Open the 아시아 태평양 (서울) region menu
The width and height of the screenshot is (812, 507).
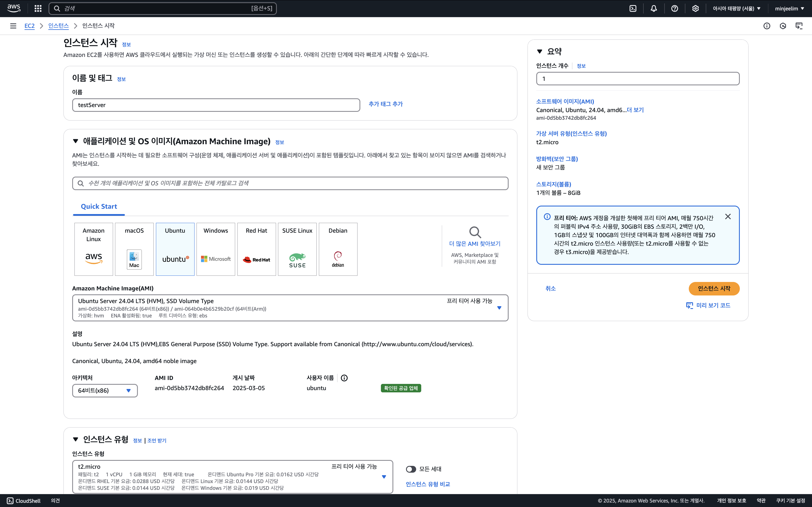click(x=736, y=8)
